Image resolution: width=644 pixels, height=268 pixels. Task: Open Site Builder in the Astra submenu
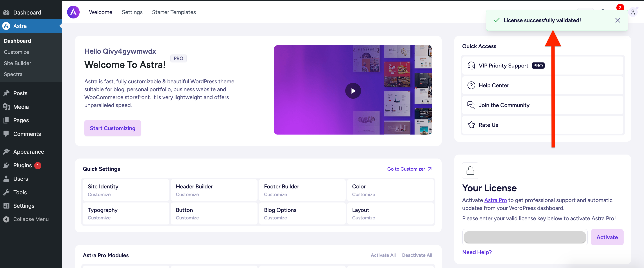pyautogui.click(x=18, y=63)
